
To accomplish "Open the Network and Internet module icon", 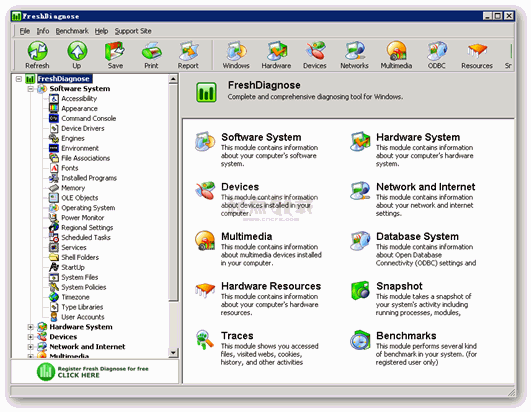I will pos(360,191).
